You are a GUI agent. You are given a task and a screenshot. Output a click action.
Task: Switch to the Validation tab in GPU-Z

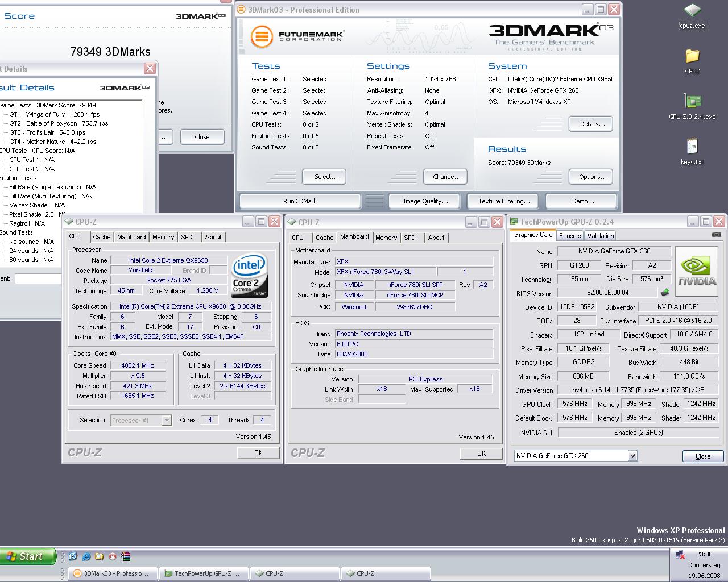coord(601,235)
